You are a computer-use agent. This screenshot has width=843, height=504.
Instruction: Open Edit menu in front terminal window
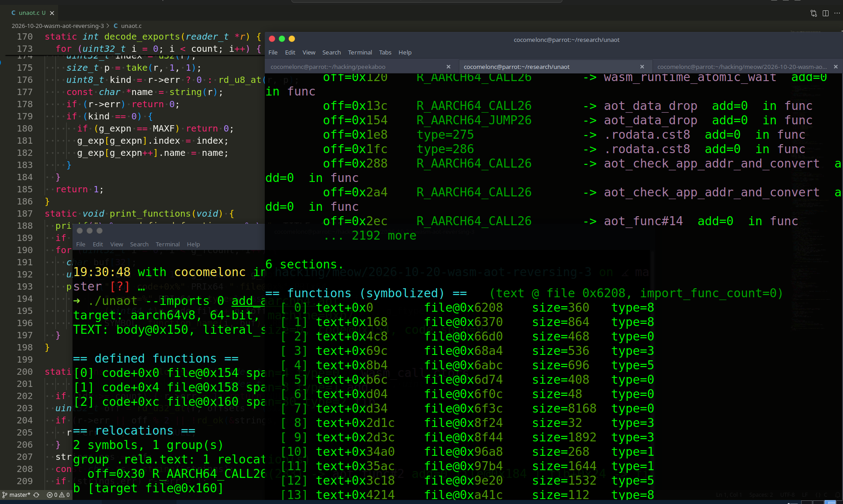[290, 52]
